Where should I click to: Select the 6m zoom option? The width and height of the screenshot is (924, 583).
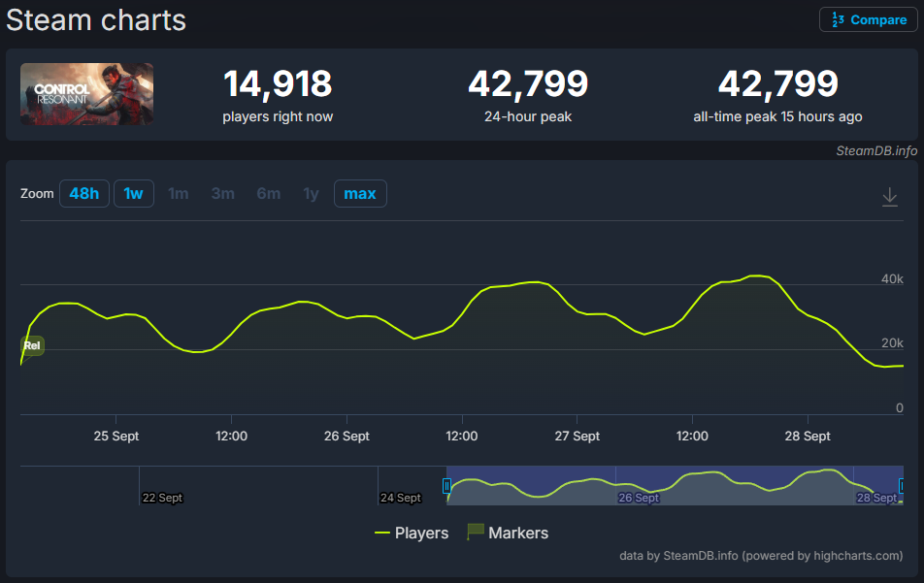(x=269, y=194)
